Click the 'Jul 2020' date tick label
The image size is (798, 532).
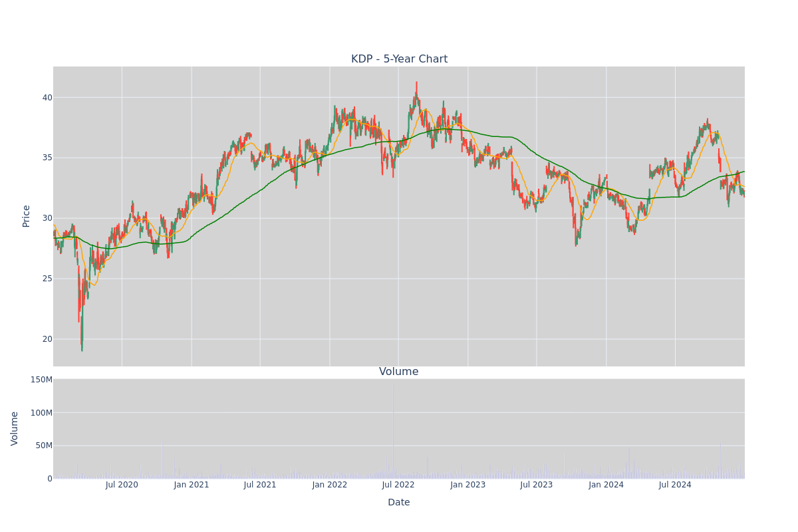tap(122, 485)
